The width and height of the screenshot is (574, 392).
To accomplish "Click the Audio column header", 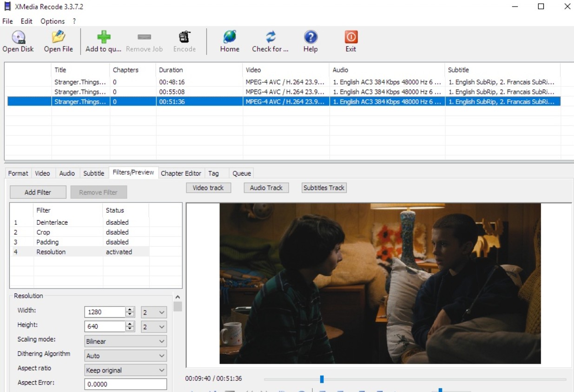I will pyautogui.click(x=387, y=70).
